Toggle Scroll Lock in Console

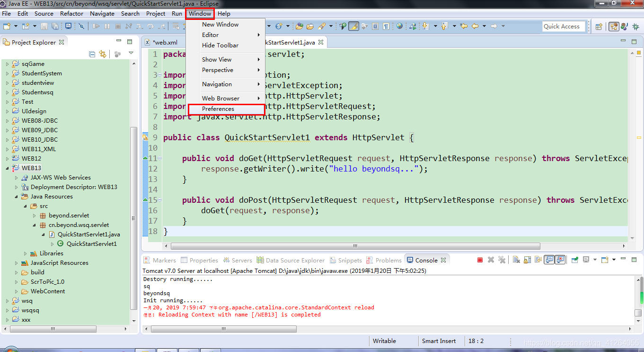528,260
